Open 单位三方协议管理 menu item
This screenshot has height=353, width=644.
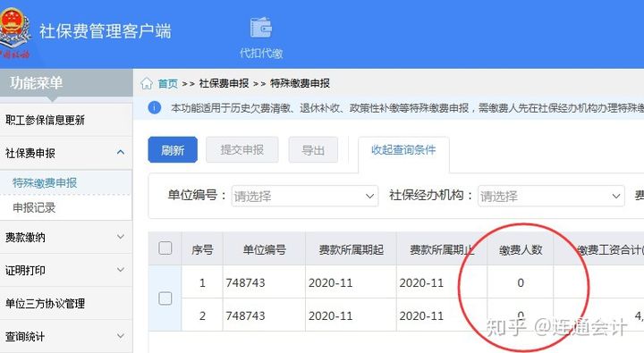coord(66,303)
